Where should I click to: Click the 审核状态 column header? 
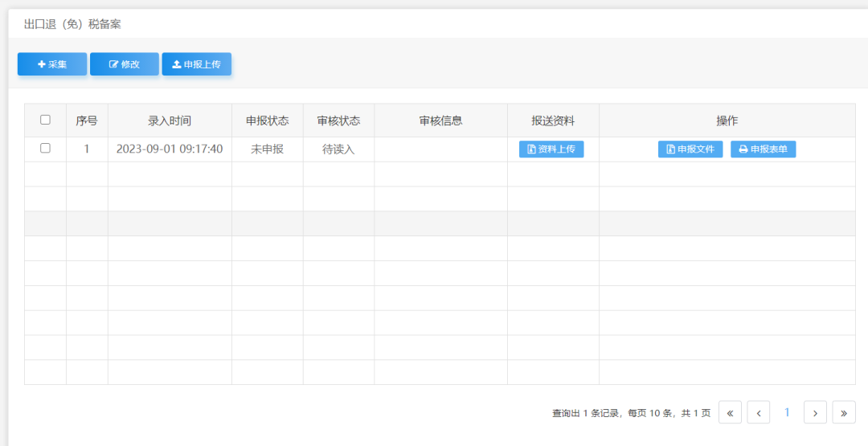point(339,121)
